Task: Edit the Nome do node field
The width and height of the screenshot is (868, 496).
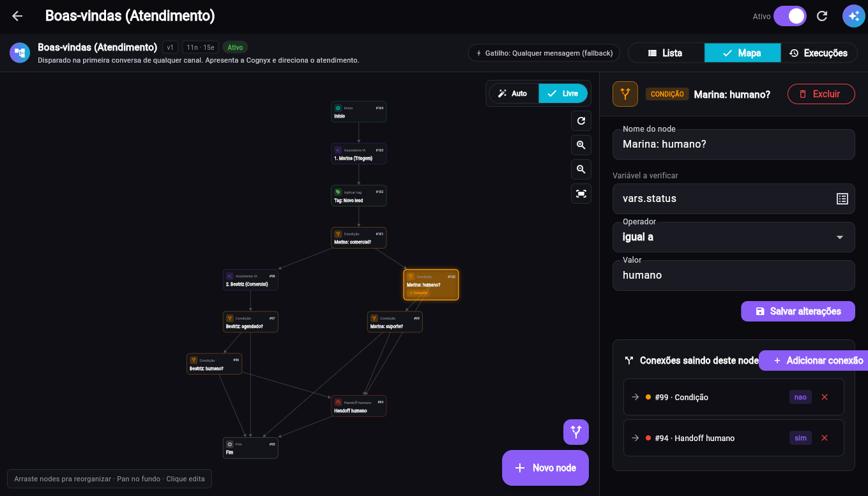Action: point(733,144)
